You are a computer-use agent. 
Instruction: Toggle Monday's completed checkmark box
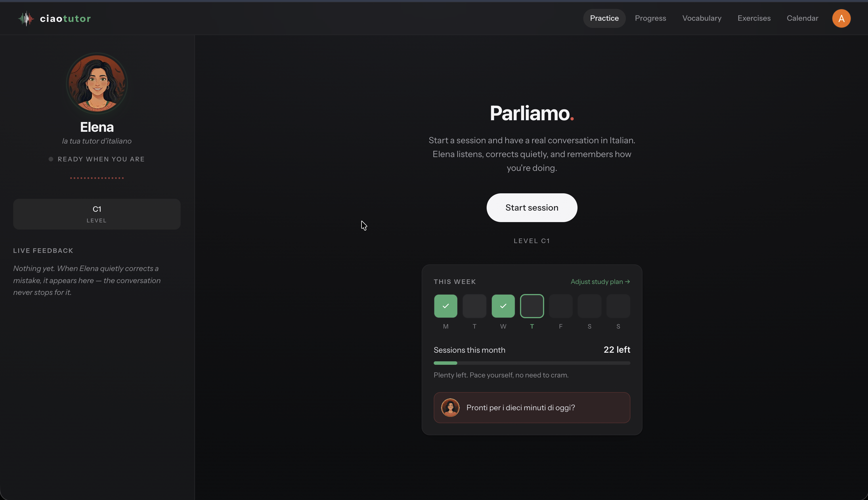click(x=446, y=306)
